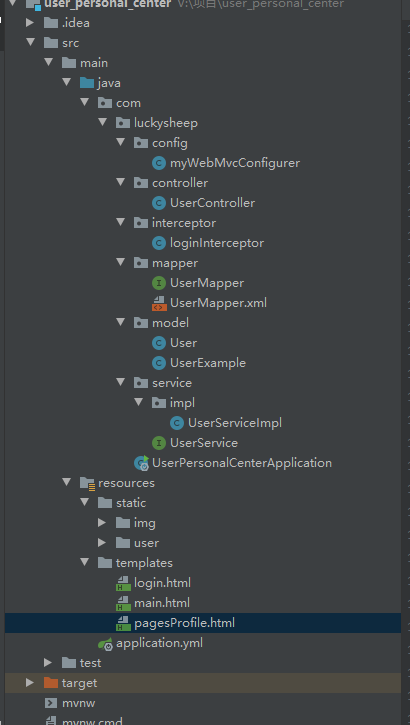Collapse the src folder
The width and height of the screenshot is (410, 725).
coord(31,42)
